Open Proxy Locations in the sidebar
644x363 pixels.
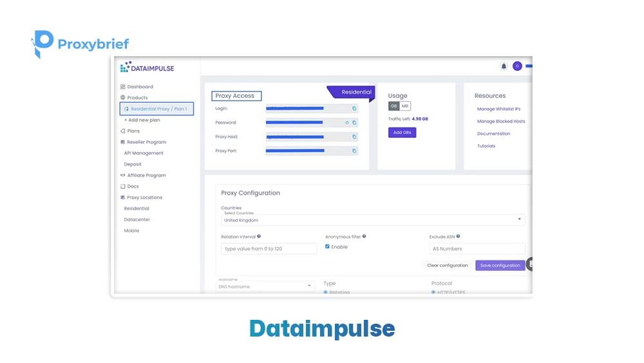click(x=144, y=197)
